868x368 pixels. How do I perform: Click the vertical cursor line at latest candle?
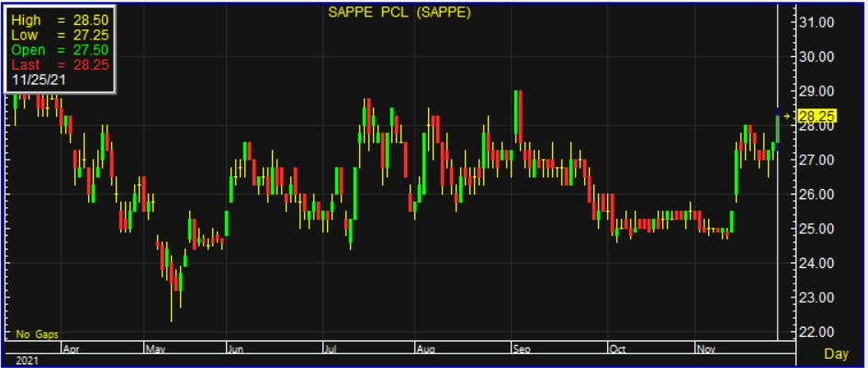[x=778, y=172]
